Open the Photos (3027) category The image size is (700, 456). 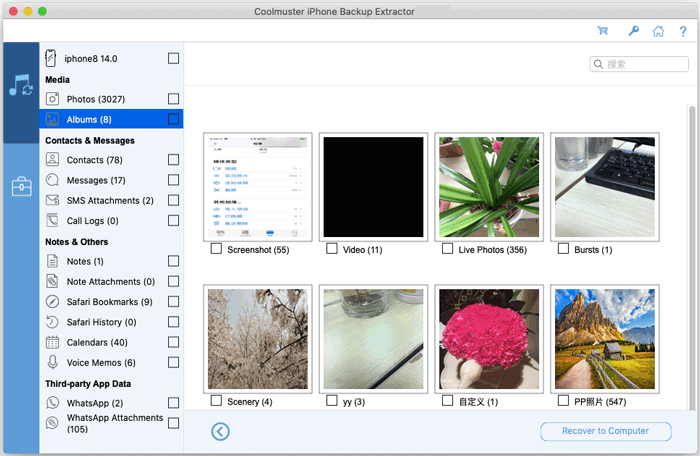click(x=96, y=99)
